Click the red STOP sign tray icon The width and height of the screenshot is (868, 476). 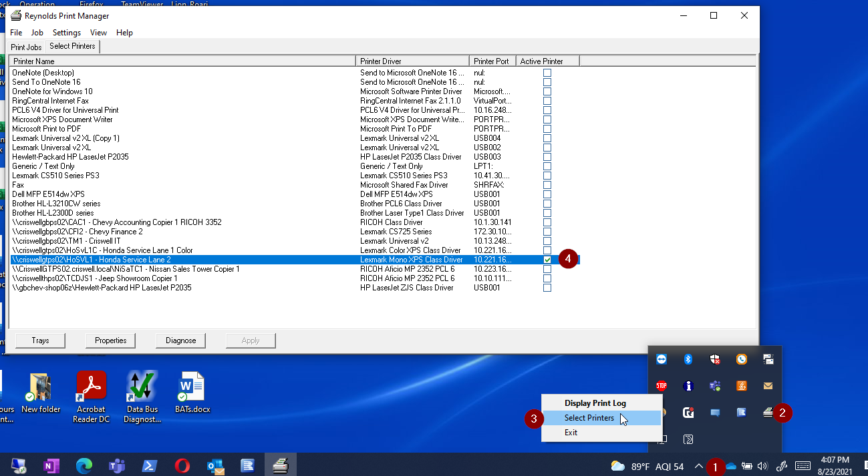click(662, 386)
